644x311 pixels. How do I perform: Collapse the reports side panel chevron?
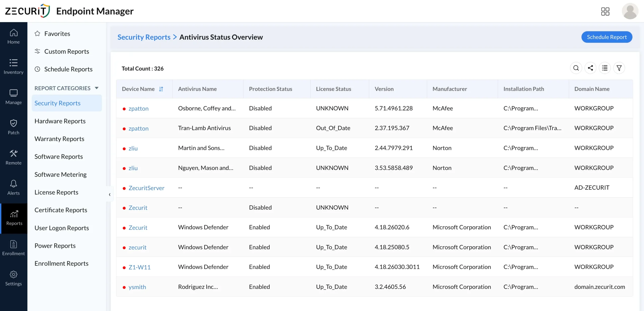(110, 194)
